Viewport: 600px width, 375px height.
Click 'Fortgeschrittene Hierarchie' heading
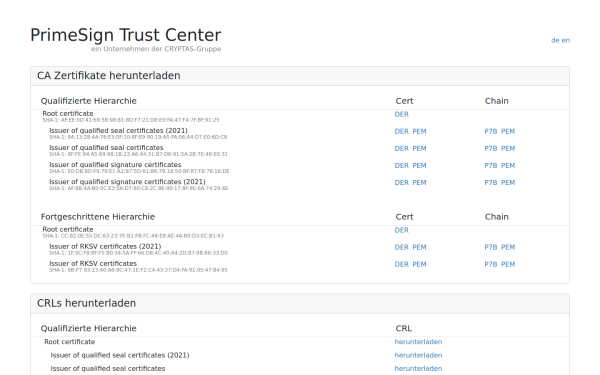98,217
